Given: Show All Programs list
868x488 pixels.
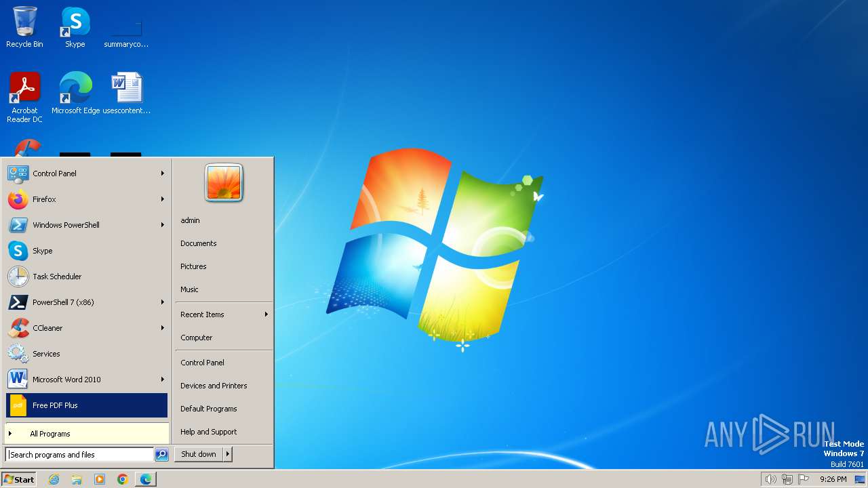Looking at the screenshot, I should (x=87, y=434).
